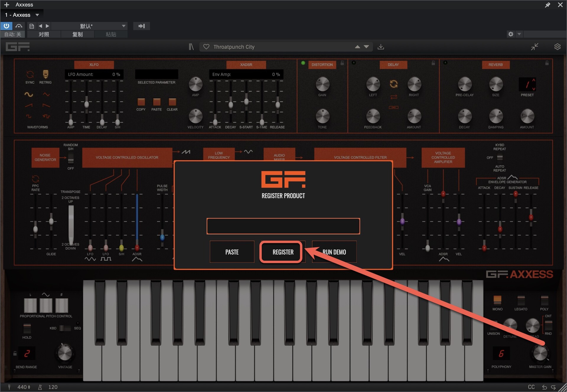The image size is (567, 392).
Task: Click the plus icon beside Axxess title
Action: (6, 5)
